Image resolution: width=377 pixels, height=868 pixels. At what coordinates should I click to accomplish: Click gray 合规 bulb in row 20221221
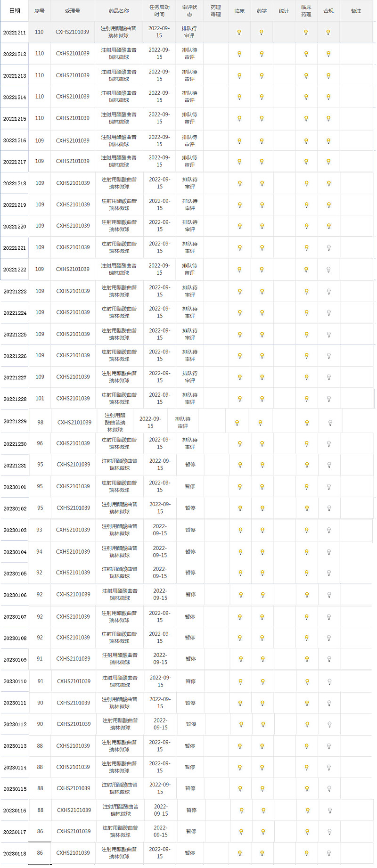329,248
